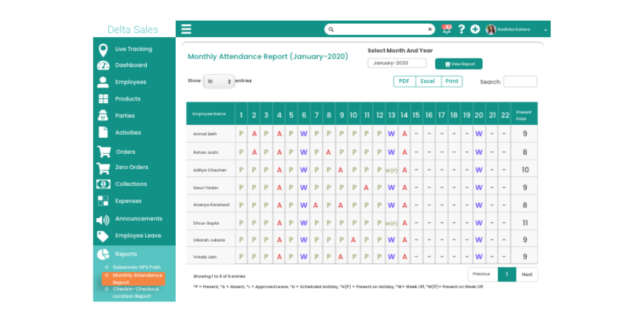The height and width of the screenshot is (322, 644).
Task: Click the Reports pie chart icon
Action: point(103,254)
